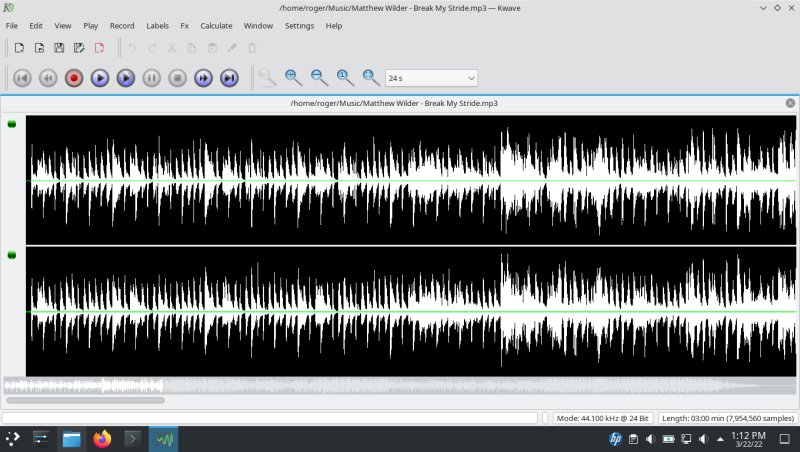Start recording with the red record button

coord(74,78)
